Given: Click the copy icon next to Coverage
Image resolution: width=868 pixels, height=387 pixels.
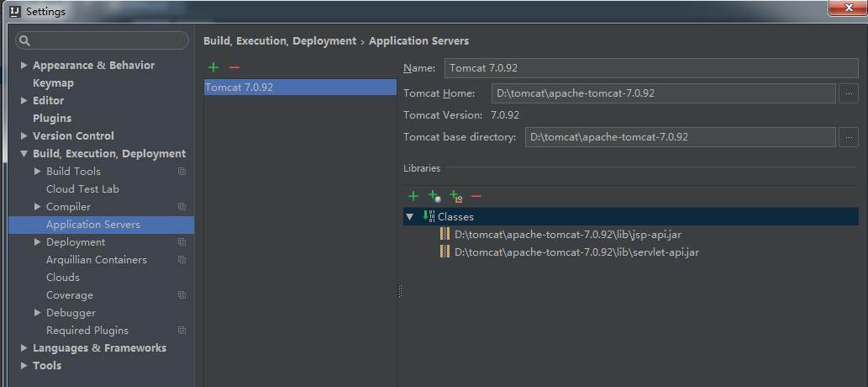Looking at the screenshot, I should point(181,295).
